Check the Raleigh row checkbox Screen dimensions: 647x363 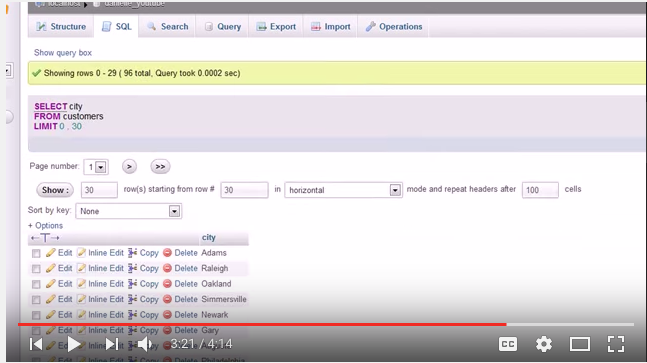36,269
